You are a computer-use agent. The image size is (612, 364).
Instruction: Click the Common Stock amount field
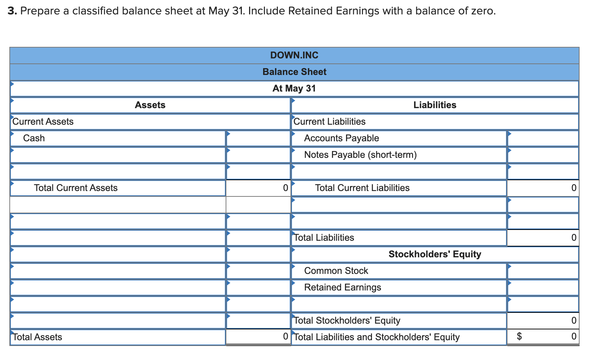(543, 271)
